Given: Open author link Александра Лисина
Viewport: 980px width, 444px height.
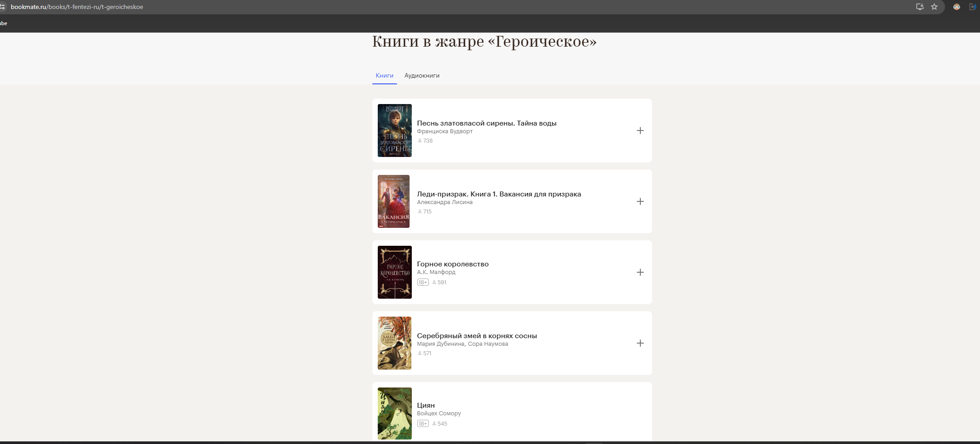Looking at the screenshot, I should click(445, 202).
